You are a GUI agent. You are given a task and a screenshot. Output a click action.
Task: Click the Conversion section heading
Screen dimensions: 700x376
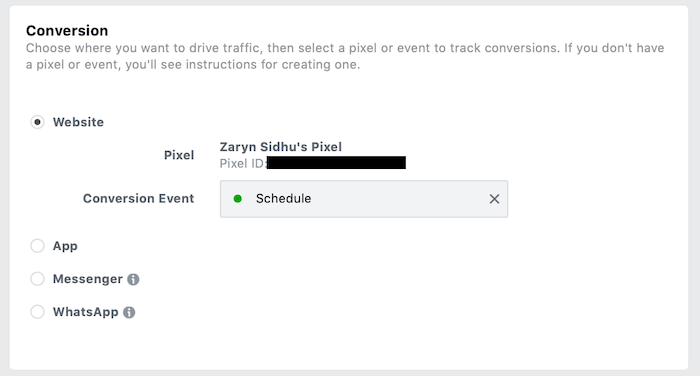[x=67, y=30]
